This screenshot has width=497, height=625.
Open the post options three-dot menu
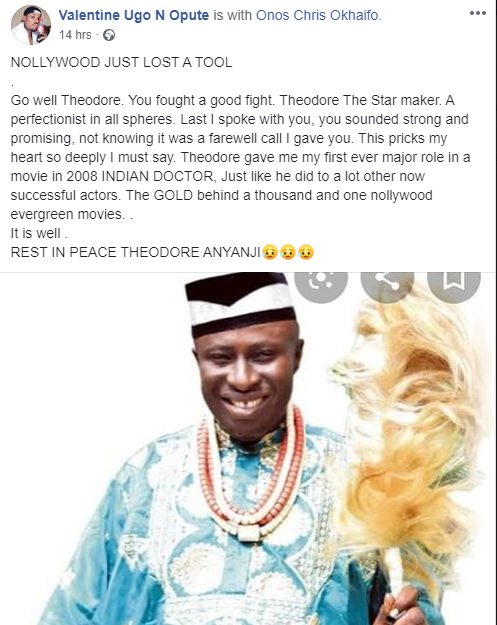click(477, 13)
